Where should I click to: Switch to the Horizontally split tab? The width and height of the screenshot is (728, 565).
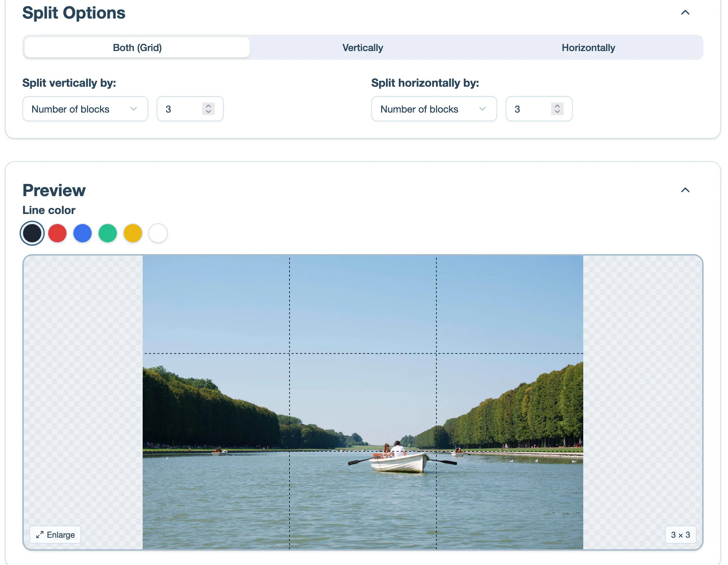pos(588,48)
